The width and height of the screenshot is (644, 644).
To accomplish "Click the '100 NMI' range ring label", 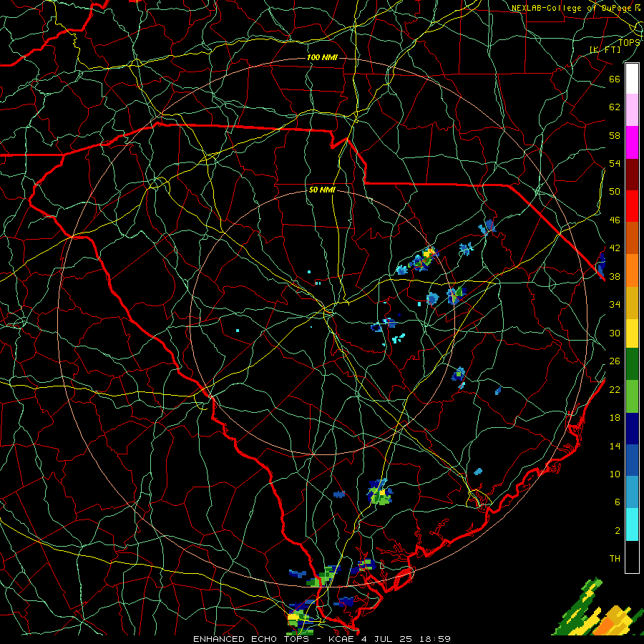I will click(x=322, y=57).
